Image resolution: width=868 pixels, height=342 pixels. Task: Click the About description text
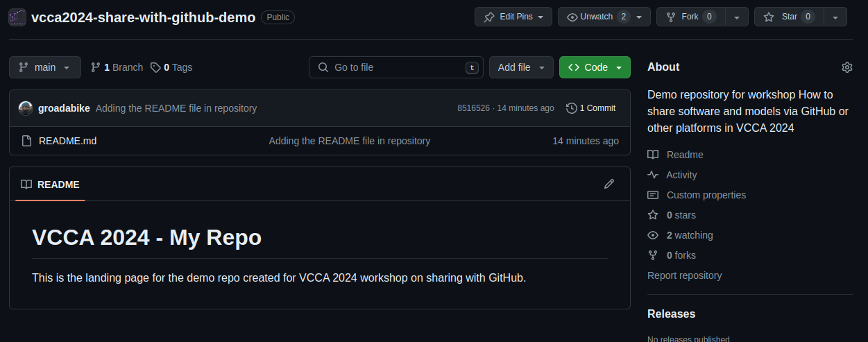[748, 111]
